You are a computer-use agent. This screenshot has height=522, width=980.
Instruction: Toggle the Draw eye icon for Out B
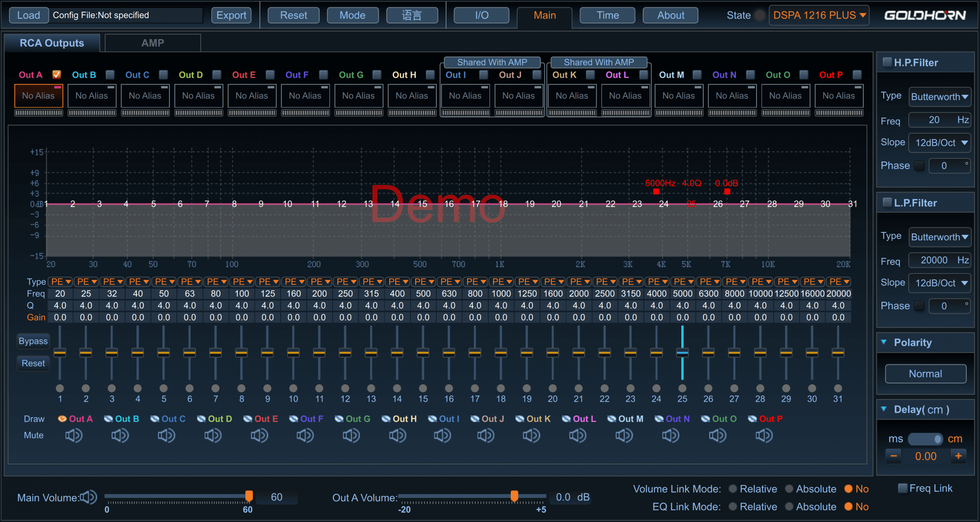tap(109, 419)
